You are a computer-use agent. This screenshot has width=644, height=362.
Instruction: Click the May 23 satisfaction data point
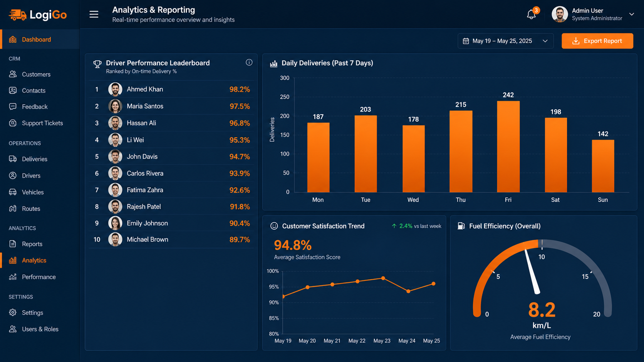[x=383, y=278]
